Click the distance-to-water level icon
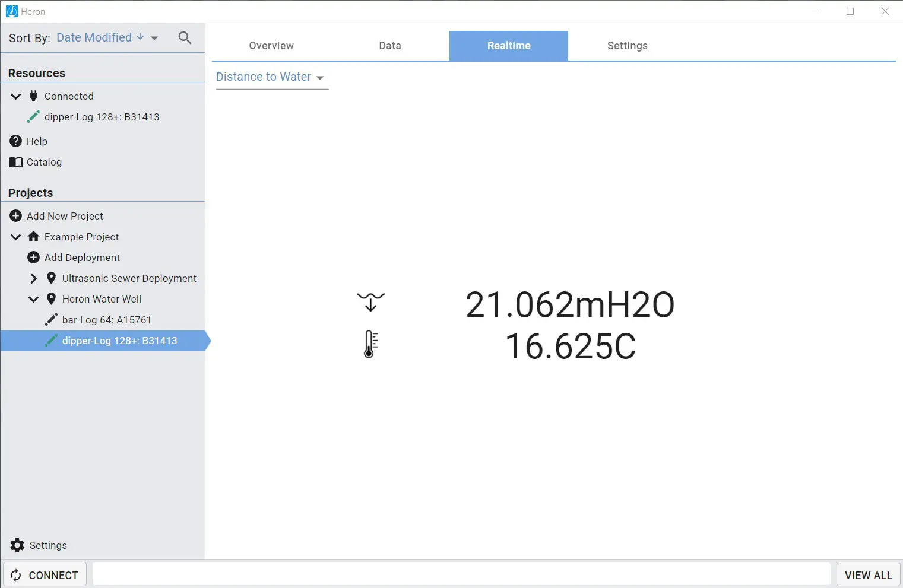The height and width of the screenshot is (588, 903). (370, 302)
